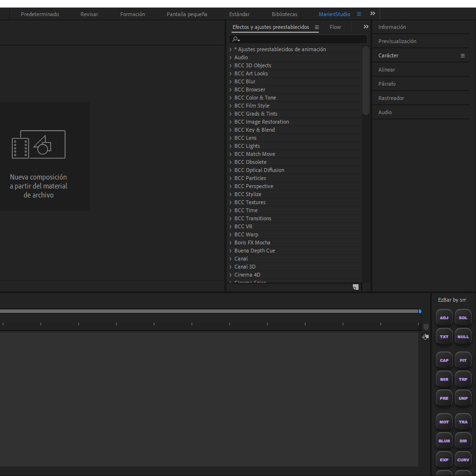Screen dimensions: 476x476
Task: Click the CAP button in EzBar
Action: tap(444, 360)
